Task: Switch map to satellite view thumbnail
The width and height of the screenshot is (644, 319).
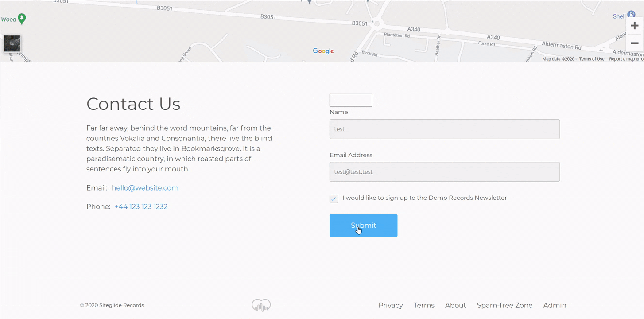Action: 12,43
